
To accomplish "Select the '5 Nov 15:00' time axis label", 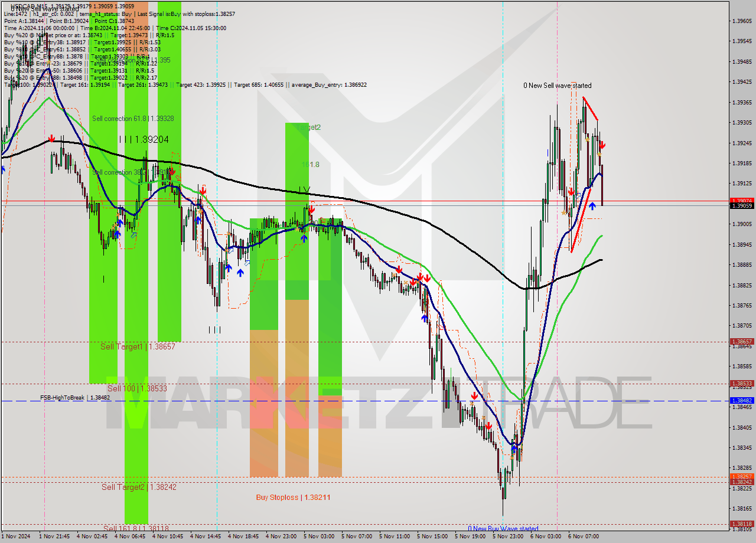I will tap(432, 537).
